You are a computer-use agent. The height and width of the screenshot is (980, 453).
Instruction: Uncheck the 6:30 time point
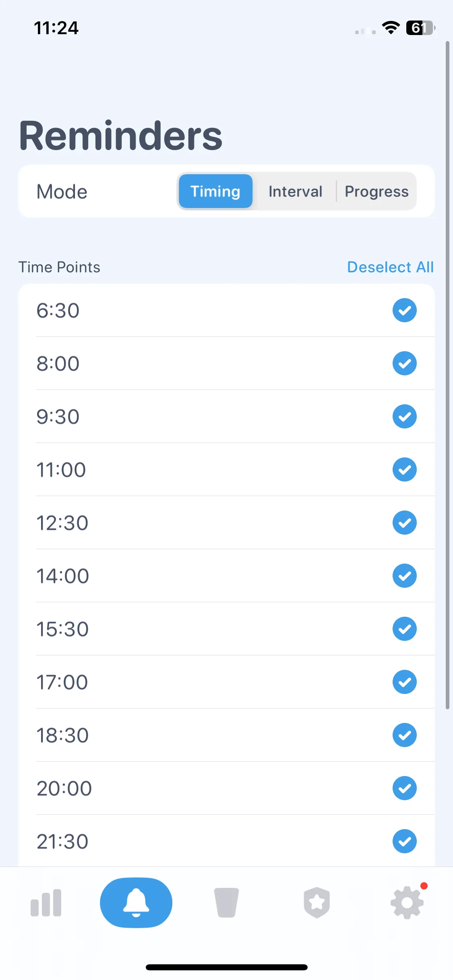(404, 310)
